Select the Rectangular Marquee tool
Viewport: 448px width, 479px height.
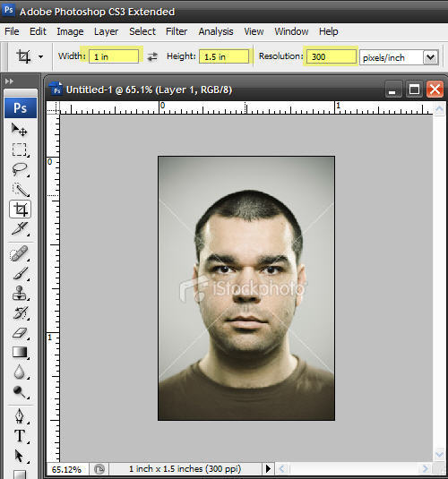[x=20, y=150]
